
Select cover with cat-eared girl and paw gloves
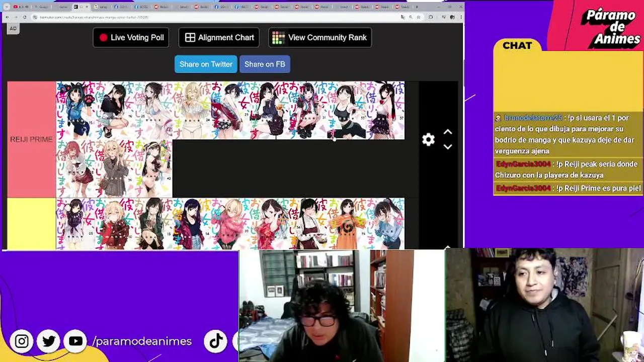click(x=75, y=110)
